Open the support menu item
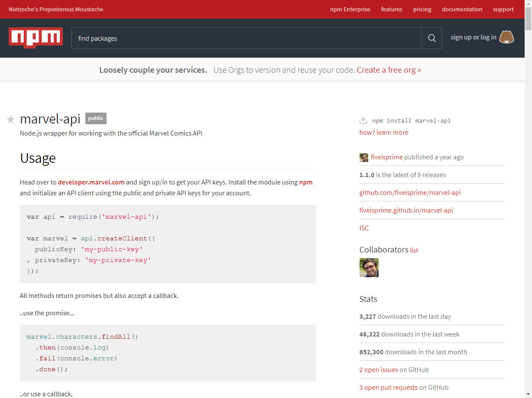Image resolution: width=532 pixels, height=398 pixels. [x=503, y=9]
